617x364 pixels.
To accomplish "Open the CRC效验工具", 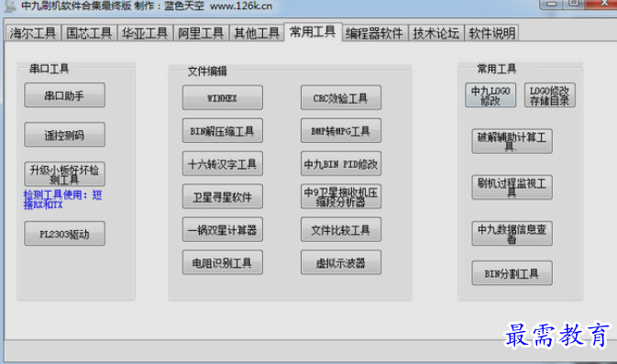I will point(341,97).
